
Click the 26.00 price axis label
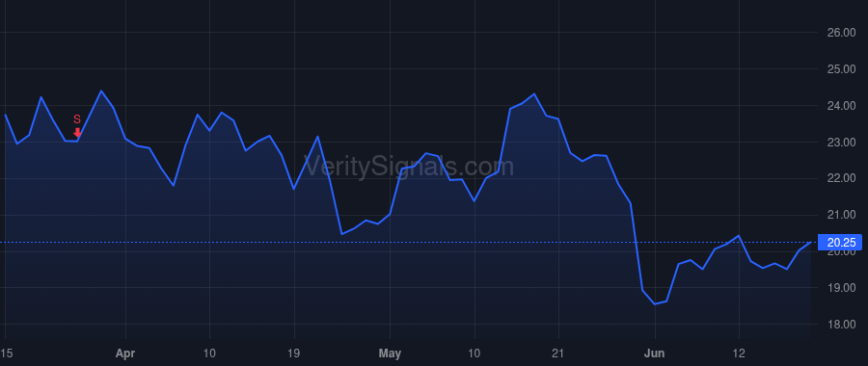click(841, 33)
